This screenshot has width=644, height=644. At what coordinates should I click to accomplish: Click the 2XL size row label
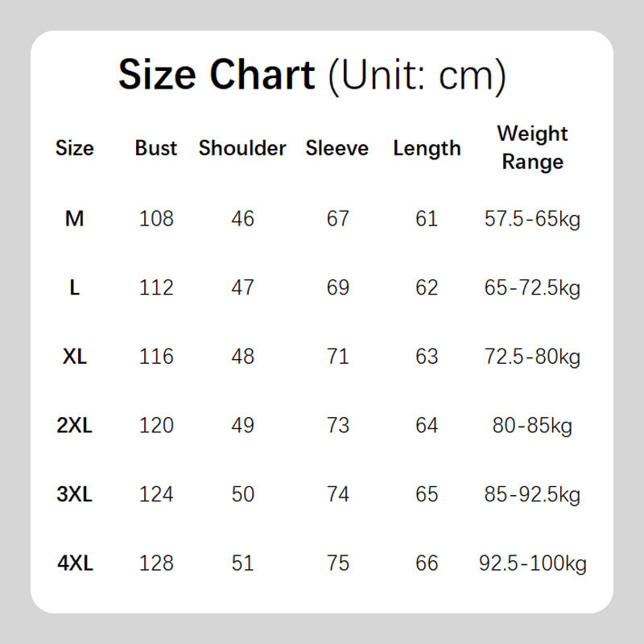[x=75, y=425]
